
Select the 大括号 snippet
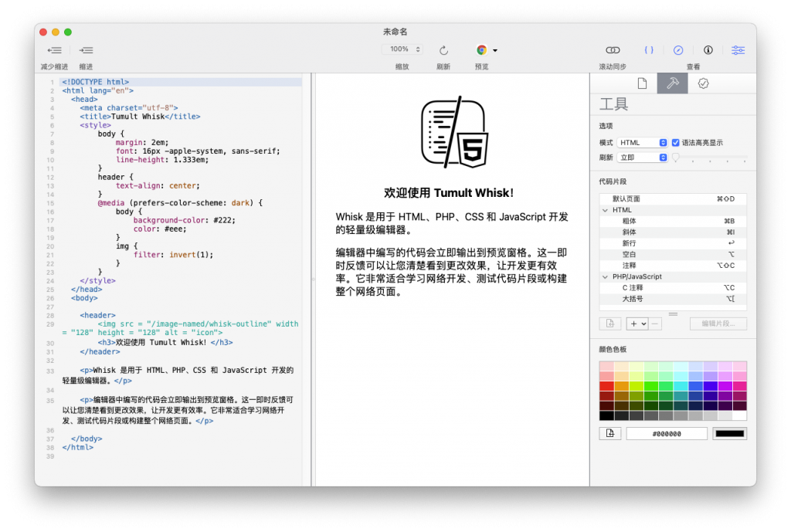click(673, 299)
